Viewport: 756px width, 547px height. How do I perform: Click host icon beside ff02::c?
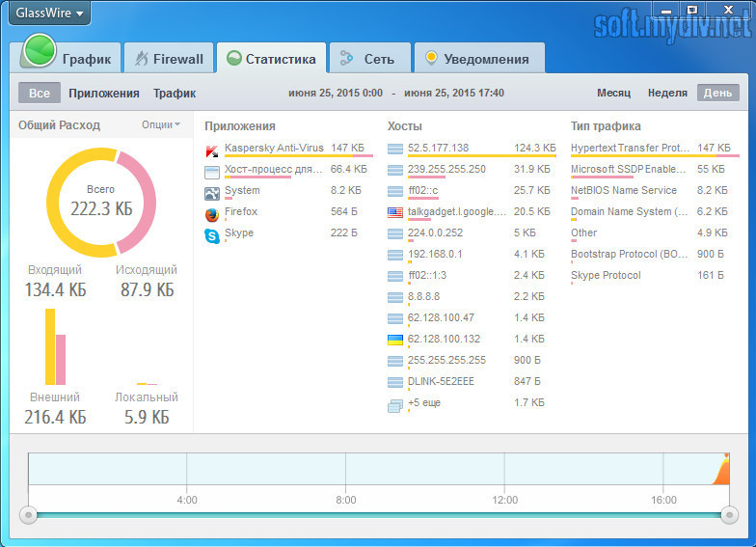click(395, 191)
